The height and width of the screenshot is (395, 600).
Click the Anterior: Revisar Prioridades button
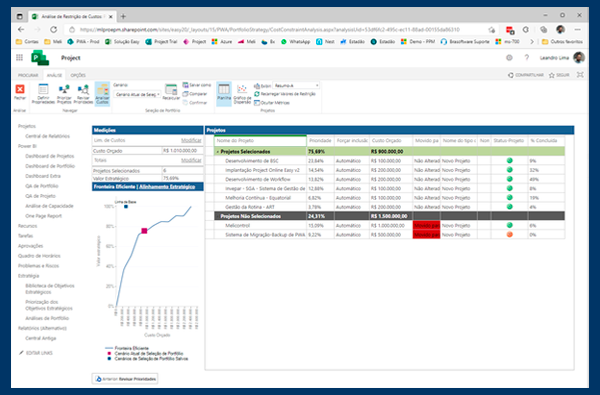(x=126, y=379)
